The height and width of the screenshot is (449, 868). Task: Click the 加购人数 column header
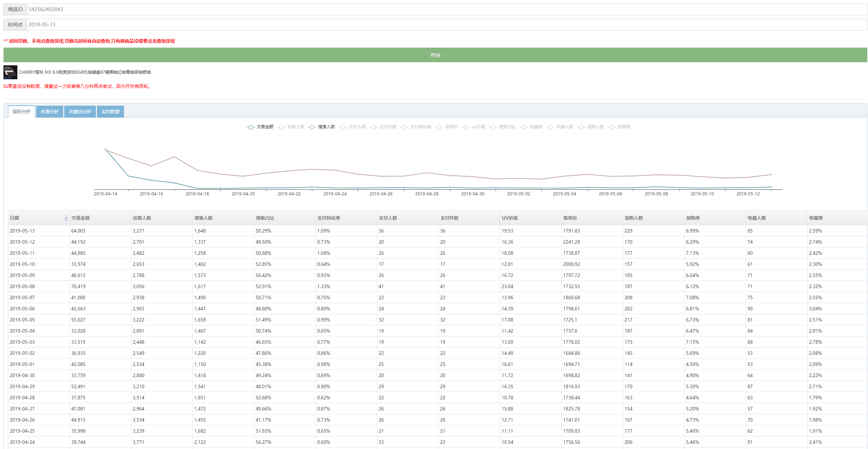click(653, 218)
